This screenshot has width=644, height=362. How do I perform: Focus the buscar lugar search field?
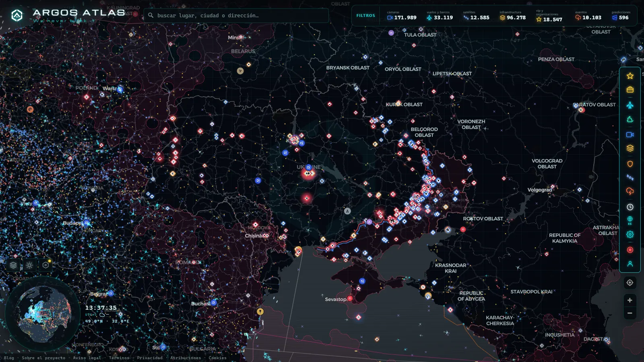236,16
